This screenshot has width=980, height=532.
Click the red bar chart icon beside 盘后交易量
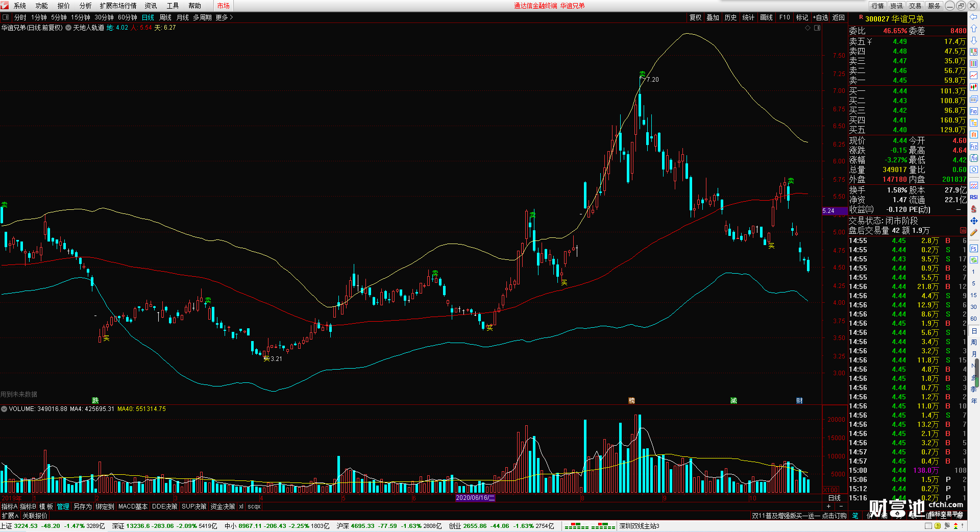pyautogui.click(x=963, y=230)
